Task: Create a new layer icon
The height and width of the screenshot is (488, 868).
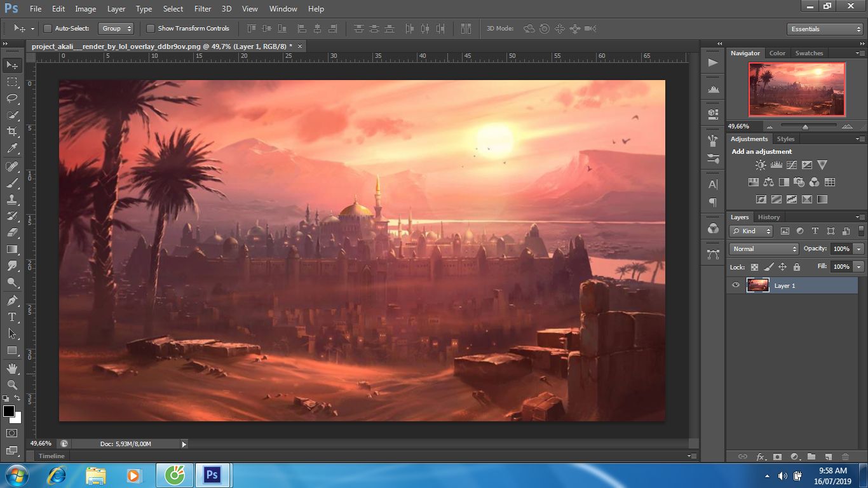Action: pos(828,456)
